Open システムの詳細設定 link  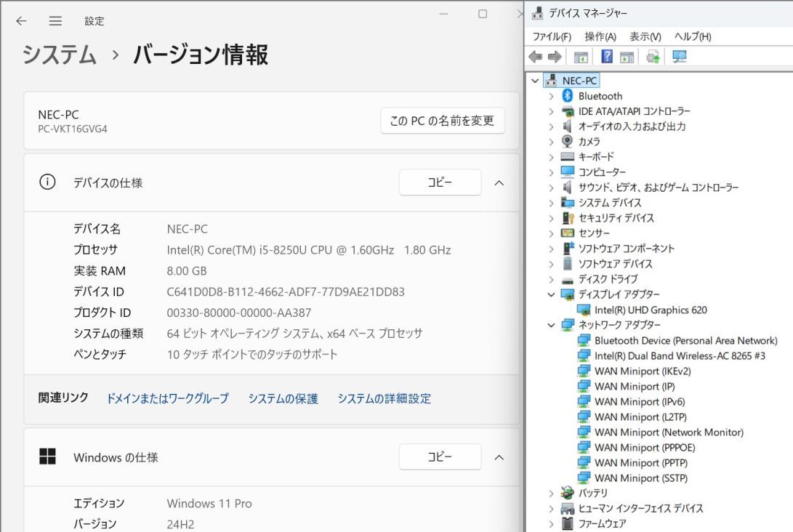coord(385,398)
